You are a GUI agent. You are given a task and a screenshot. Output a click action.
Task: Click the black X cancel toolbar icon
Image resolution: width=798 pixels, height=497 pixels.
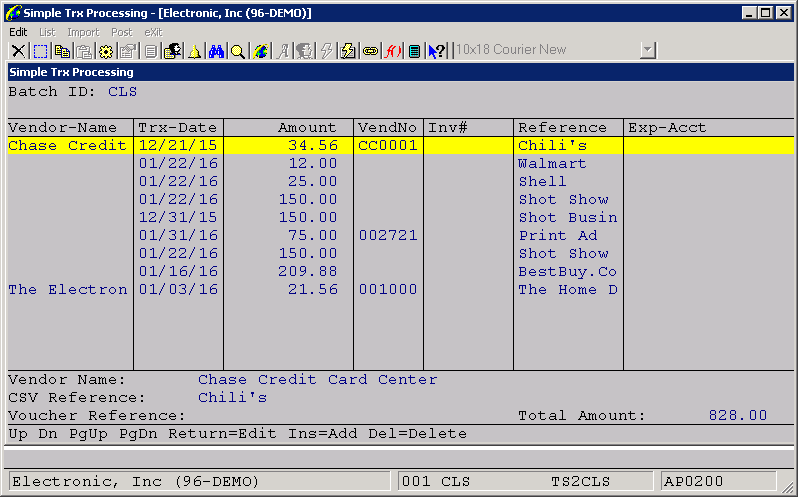pyautogui.click(x=18, y=51)
